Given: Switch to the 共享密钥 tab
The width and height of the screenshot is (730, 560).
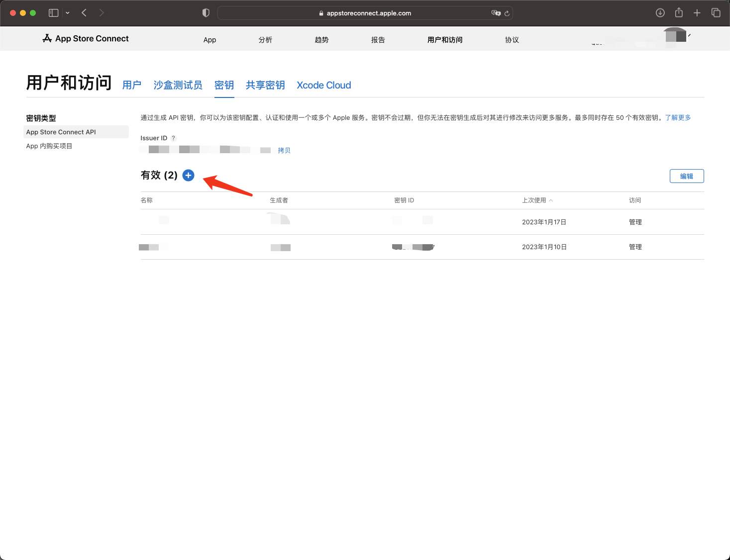Looking at the screenshot, I should click(x=265, y=85).
